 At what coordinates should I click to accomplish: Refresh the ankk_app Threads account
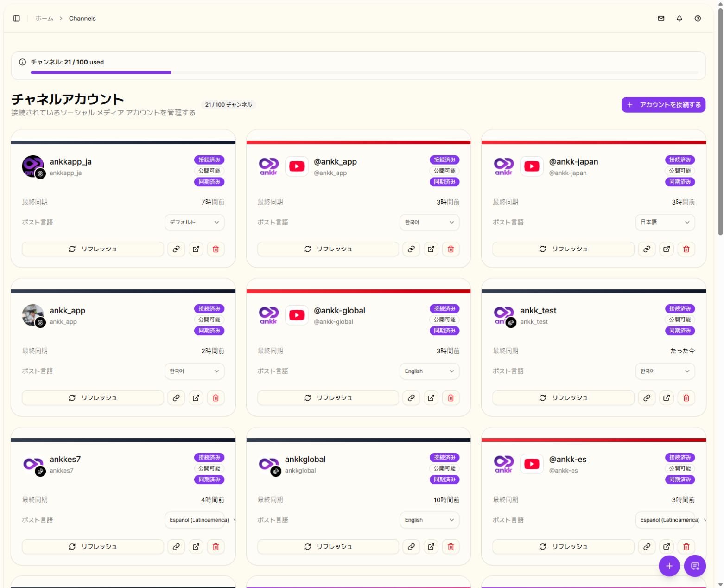pyautogui.click(x=93, y=398)
